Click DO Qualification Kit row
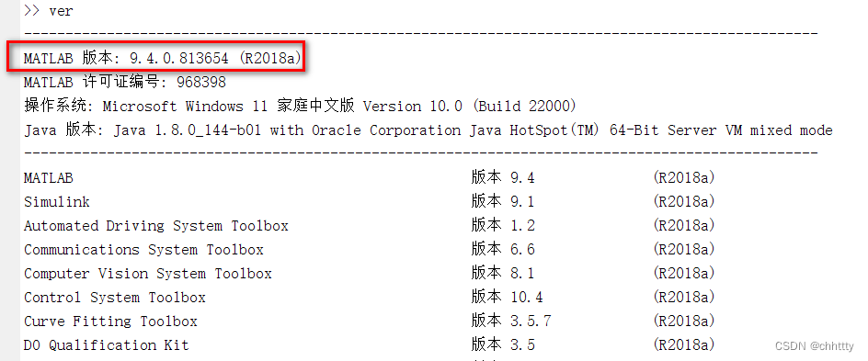The height and width of the screenshot is (361, 868). click(370, 345)
